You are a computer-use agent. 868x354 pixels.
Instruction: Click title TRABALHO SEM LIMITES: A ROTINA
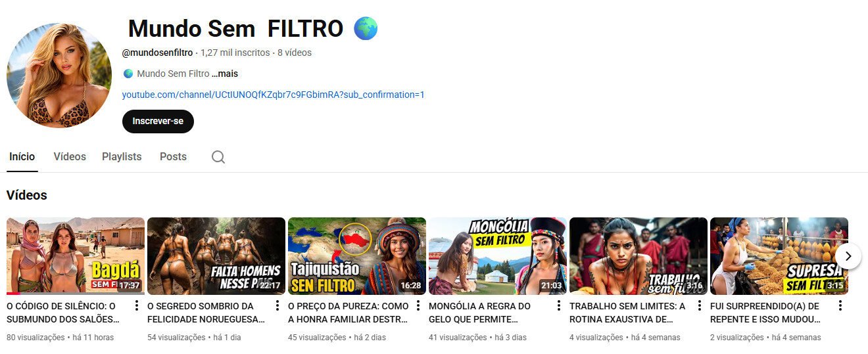[x=627, y=313]
